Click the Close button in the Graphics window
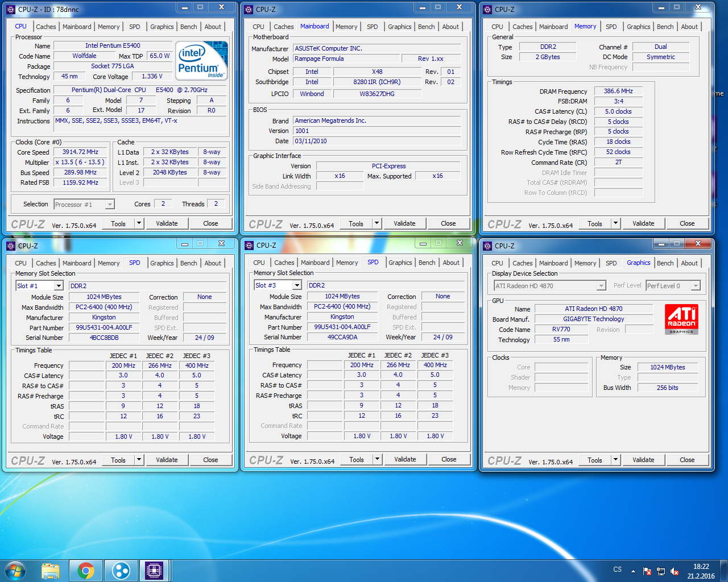 [x=687, y=460]
